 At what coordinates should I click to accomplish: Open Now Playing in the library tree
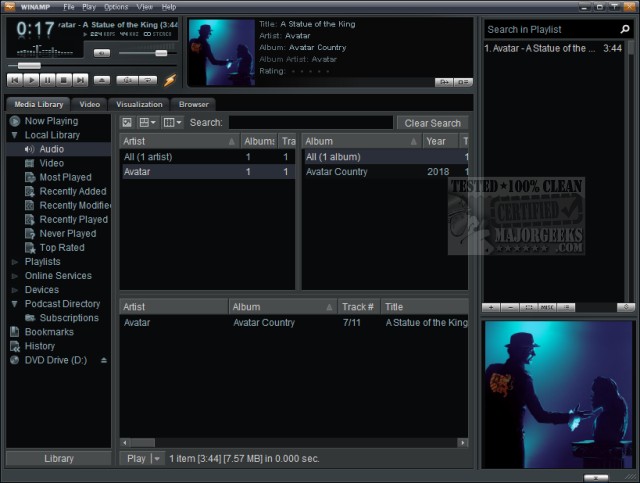51,121
